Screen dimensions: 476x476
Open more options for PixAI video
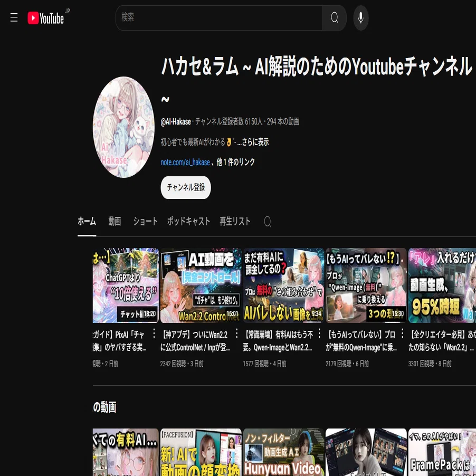point(154,334)
